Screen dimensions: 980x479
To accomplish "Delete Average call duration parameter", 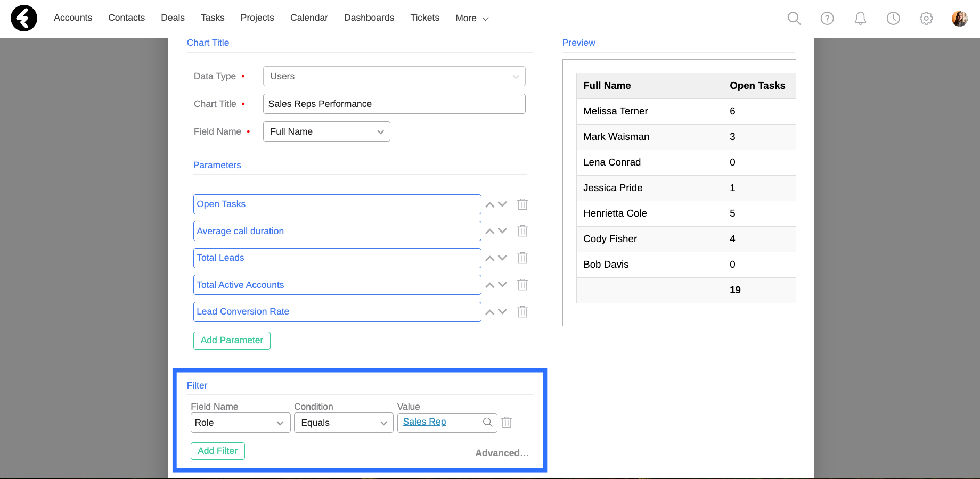I will coord(522,230).
